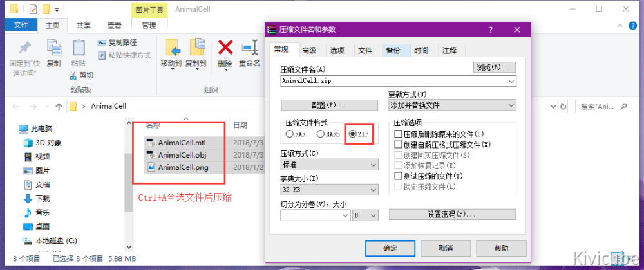The image size is (644, 270).
Task: Click Pin to Quick Access icon
Action: point(23,48)
